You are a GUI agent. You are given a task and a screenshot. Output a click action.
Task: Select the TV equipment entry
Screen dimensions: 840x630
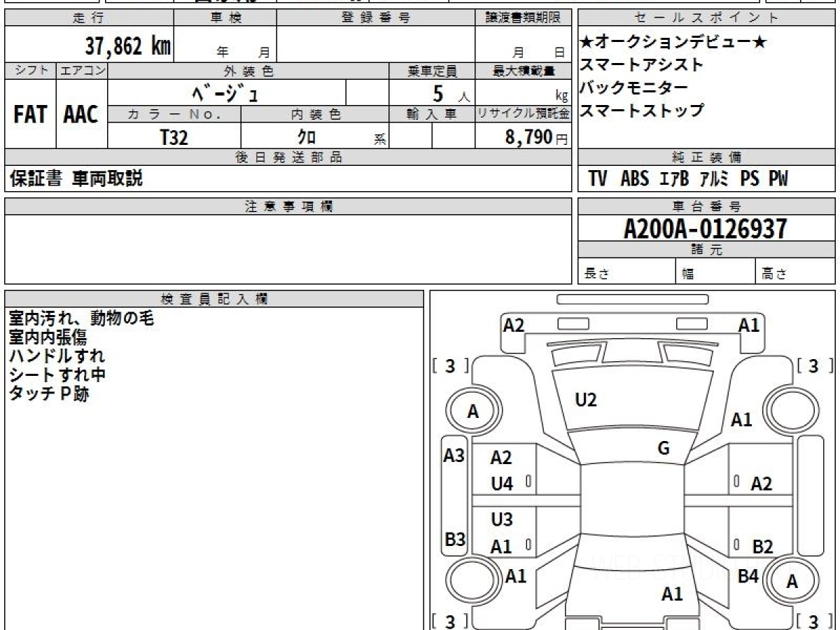pyautogui.click(x=598, y=179)
